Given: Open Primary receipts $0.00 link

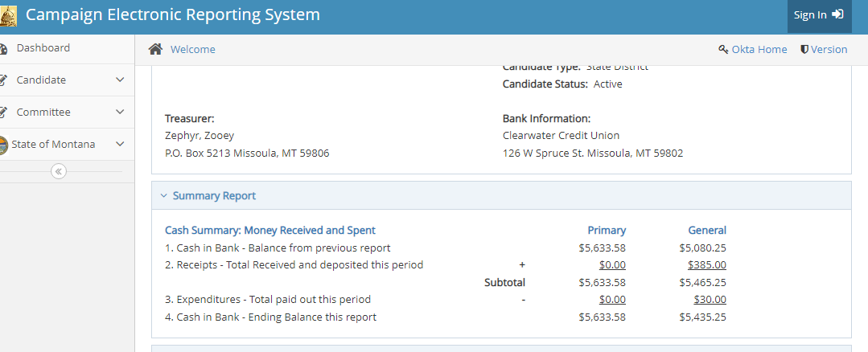Looking at the screenshot, I should coord(612,264).
